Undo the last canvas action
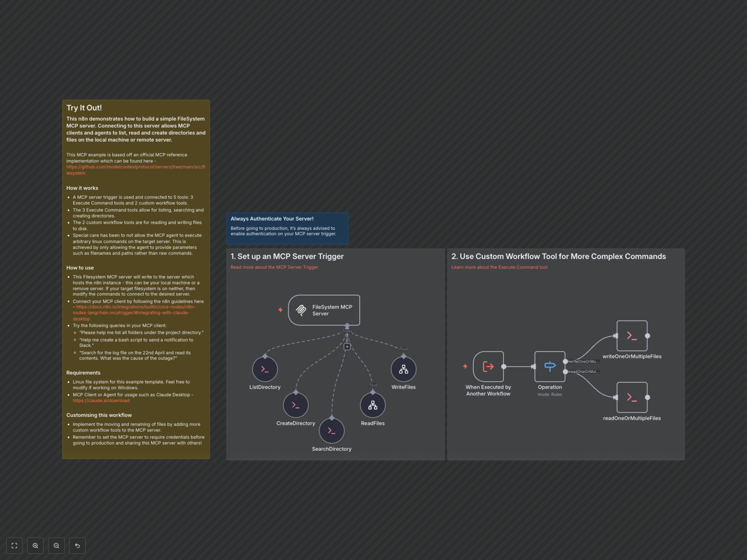747x560 pixels. [77, 545]
